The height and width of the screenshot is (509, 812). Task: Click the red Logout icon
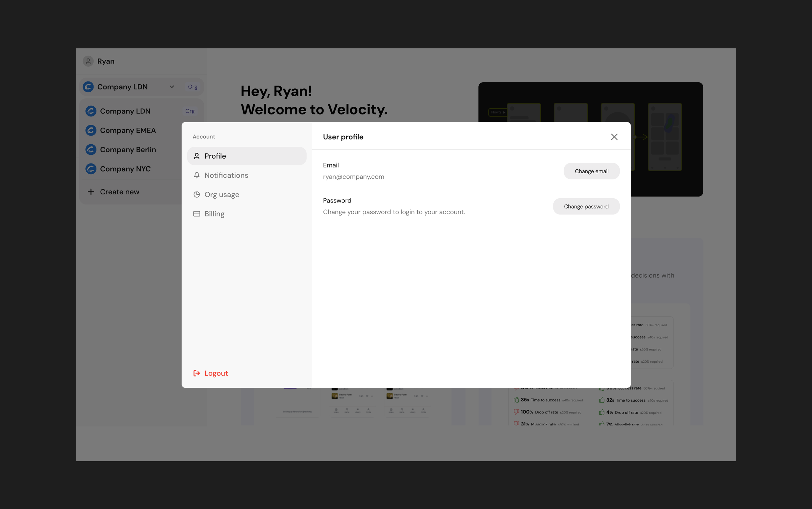197,373
